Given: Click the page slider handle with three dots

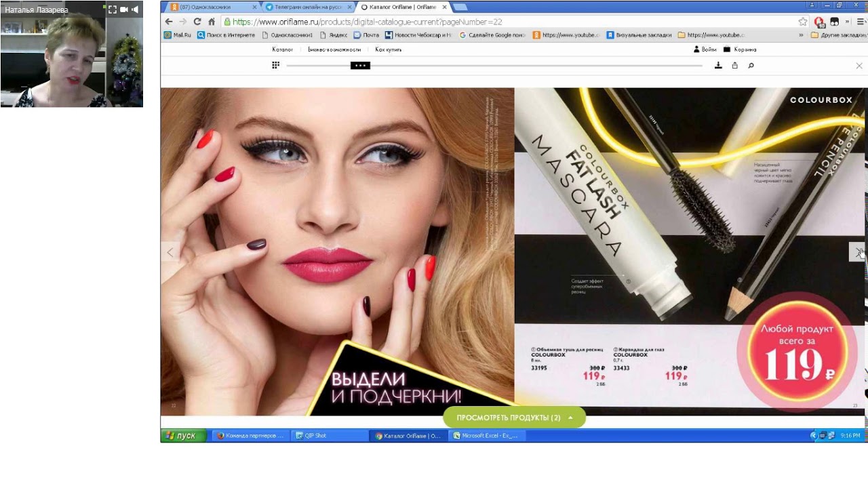Looking at the screenshot, I should pos(360,65).
